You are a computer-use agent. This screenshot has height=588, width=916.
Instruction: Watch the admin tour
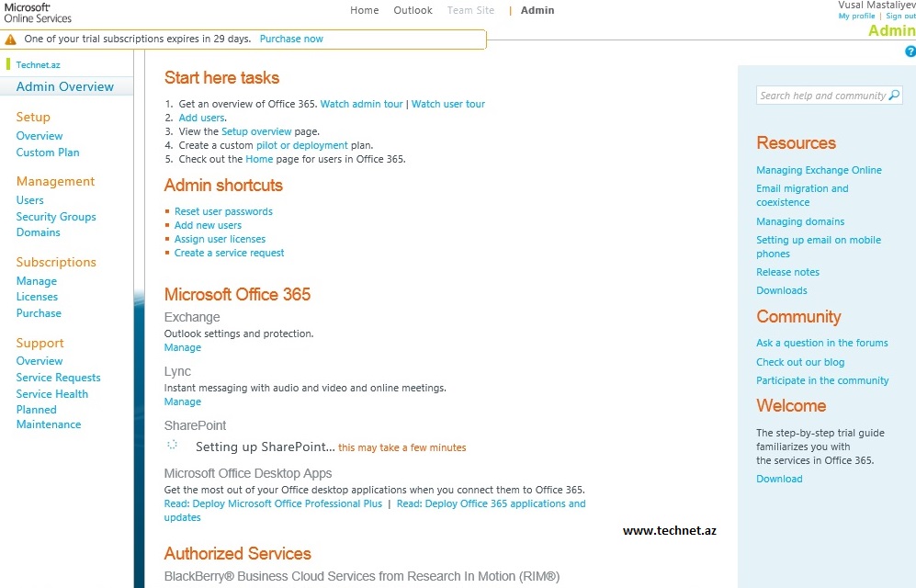(361, 104)
